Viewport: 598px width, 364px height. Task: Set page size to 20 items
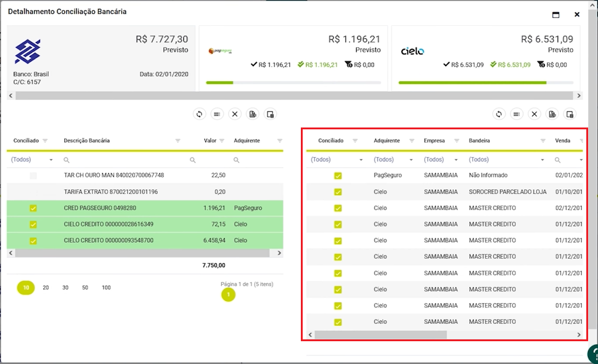tap(46, 288)
